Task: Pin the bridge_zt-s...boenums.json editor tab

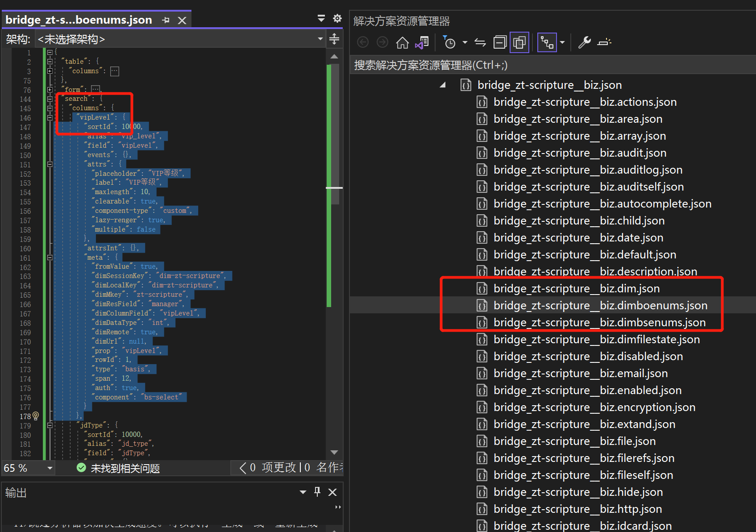Action: pyautogui.click(x=166, y=20)
